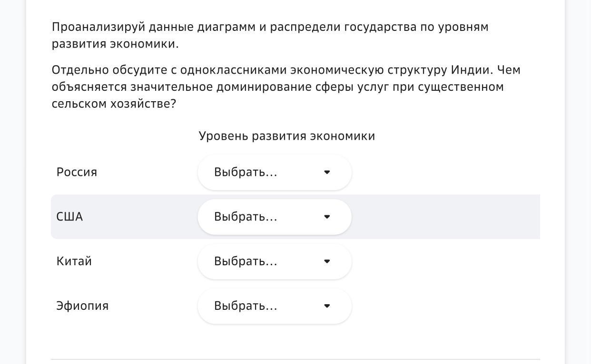Click the "Уровень развития экономики" column header
Viewport: 591px width, 364px height.
(x=286, y=136)
